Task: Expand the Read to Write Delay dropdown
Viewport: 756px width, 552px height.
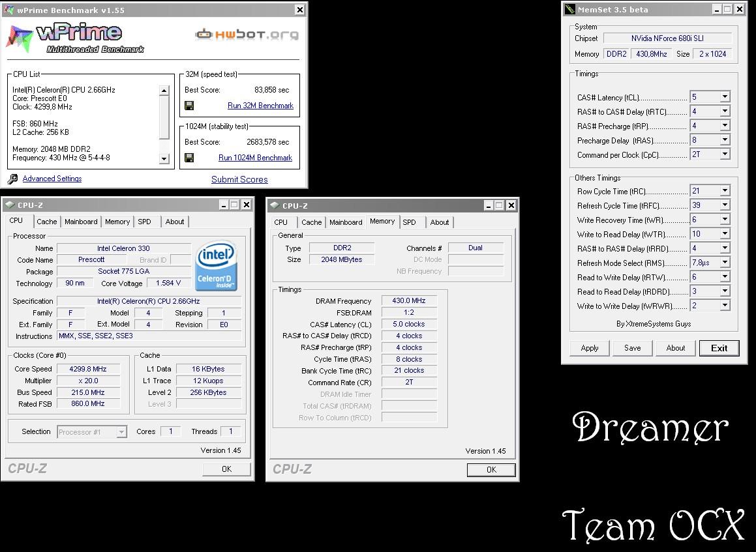Action: [x=725, y=277]
